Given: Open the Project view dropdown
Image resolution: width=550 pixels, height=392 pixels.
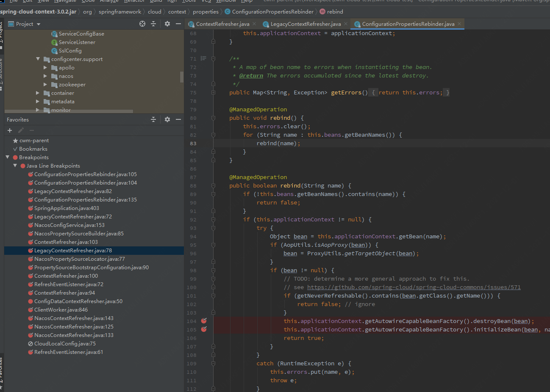Looking at the screenshot, I should click(39, 24).
